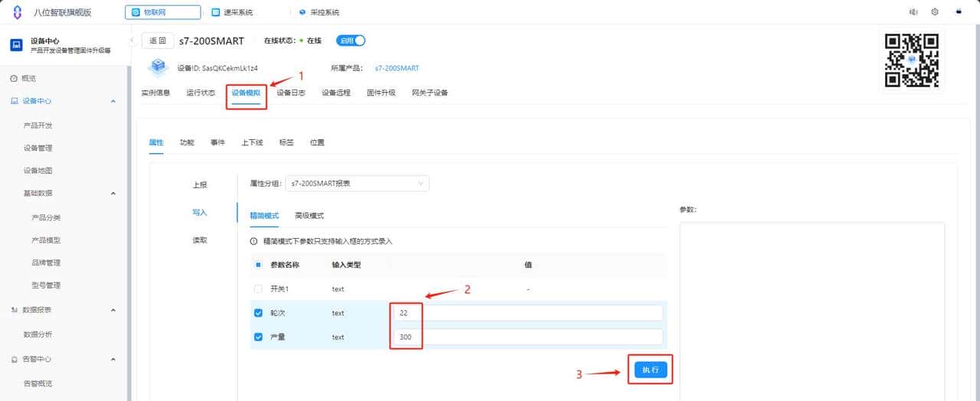Switch to the 运行状态 tab
The height and width of the screenshot is (401, 980).
tap(201, 93)
